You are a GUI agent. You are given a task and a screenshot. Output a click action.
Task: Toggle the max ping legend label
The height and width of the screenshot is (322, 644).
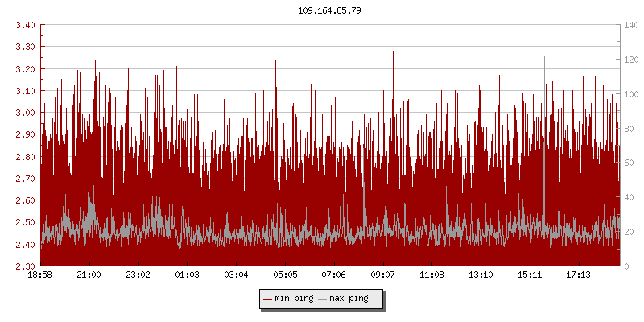[350, 299]
